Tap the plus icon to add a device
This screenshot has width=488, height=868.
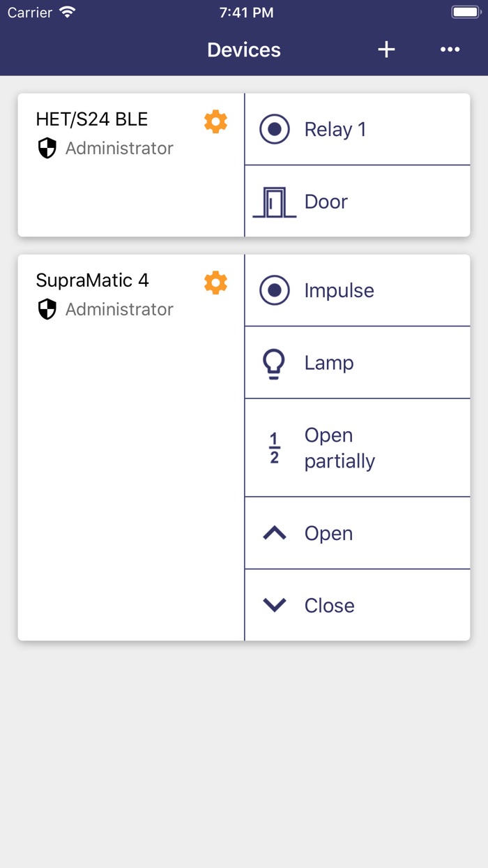pyautogui.click(x=386, y=50)
